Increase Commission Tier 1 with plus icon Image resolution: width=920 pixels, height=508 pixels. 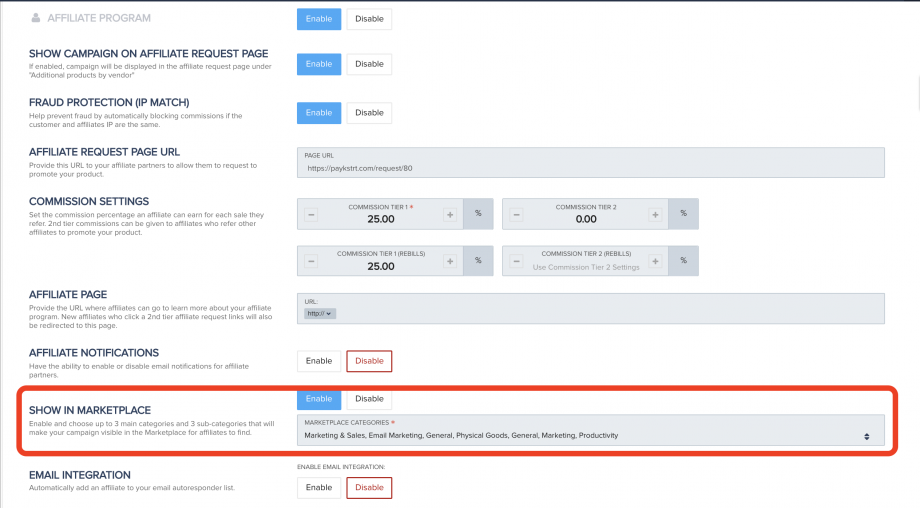[450, 214]
